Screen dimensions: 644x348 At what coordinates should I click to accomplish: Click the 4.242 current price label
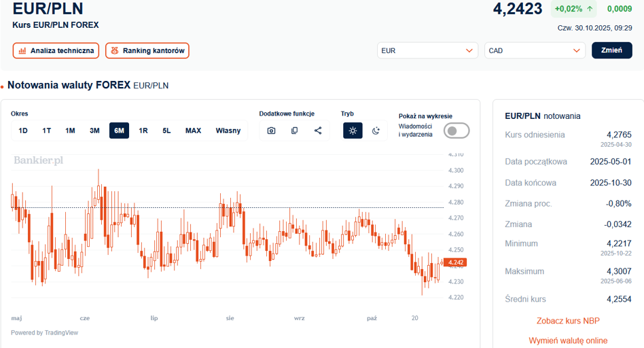point(455,262)
